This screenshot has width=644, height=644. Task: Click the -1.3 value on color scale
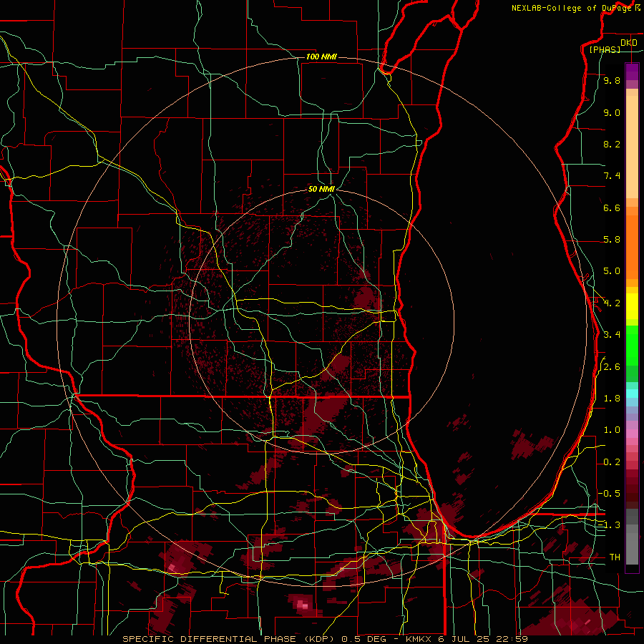click(x=609, y=525)
